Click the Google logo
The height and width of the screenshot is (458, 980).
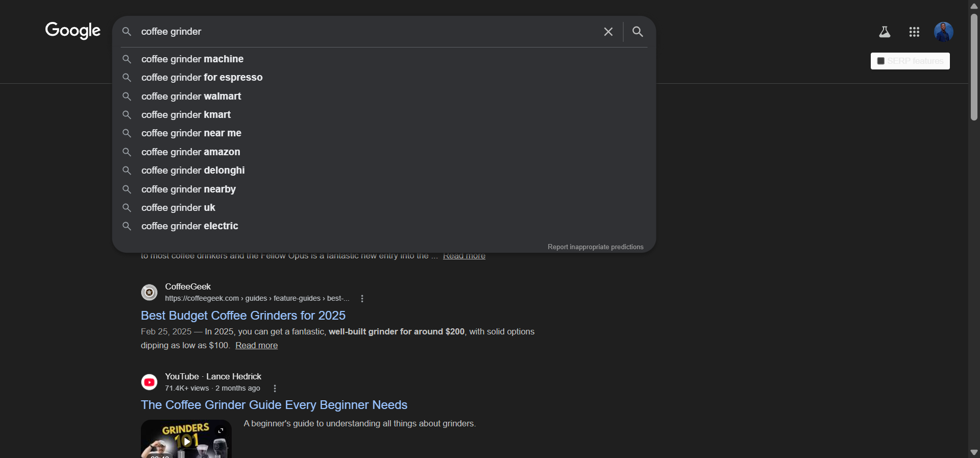(x=73, y=31)
